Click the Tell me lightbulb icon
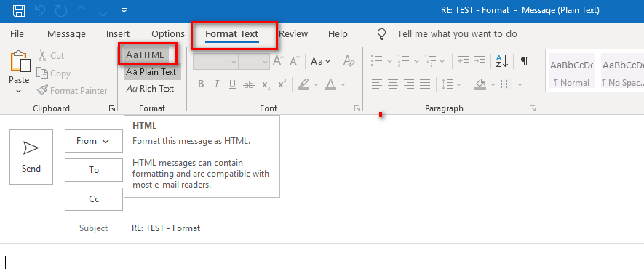The width and height of the screenshot is (644, 269). tap(382, 34)
